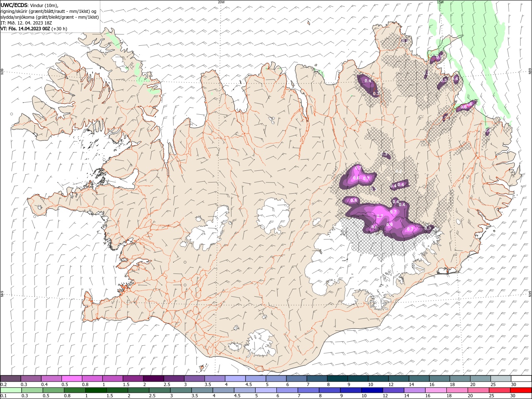The height and width of the screenshot is (399, 532).
Task: Select the slate-blue swatch labeled 6 in the upper legend
Action: (x=296, y=379)
